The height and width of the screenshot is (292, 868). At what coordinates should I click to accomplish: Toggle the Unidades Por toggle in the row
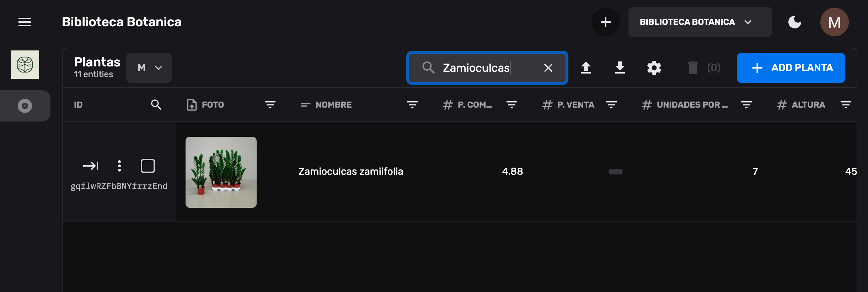615,171
